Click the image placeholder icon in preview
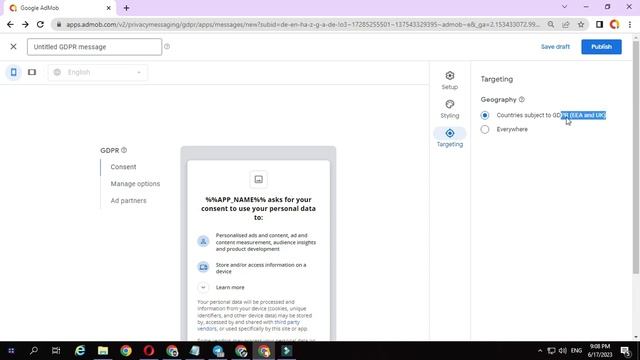Viewport: 640px width, 360px height. coord(258,179)
